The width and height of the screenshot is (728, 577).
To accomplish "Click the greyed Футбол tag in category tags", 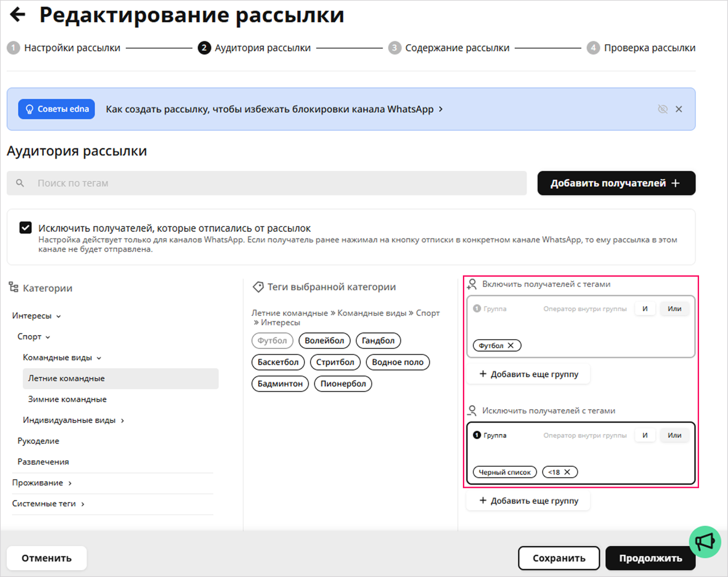I will (x=272, y=341).
